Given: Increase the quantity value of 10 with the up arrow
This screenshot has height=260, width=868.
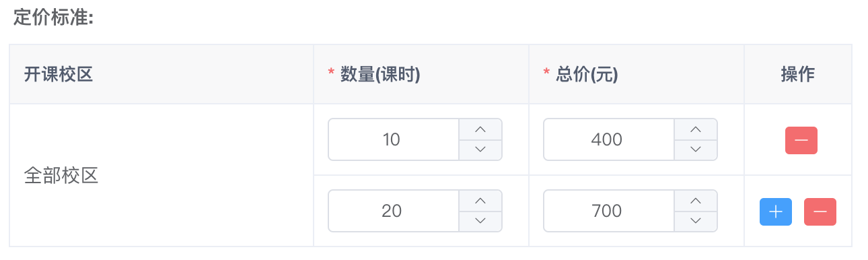Looking at the screenshot, I should [480, 129].
